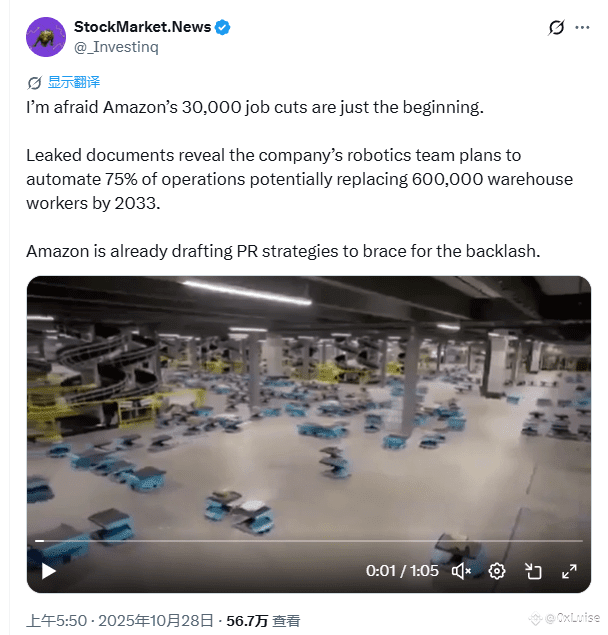This screenshot has width=608, height=635.
Task: Click the @0xLuise watermark
Action: point(565,618)
